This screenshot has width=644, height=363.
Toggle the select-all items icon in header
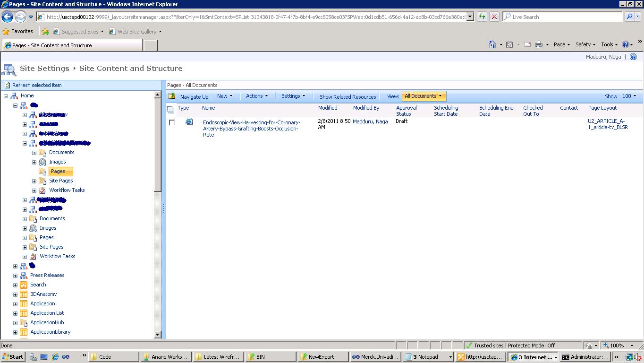pos(170,110)
